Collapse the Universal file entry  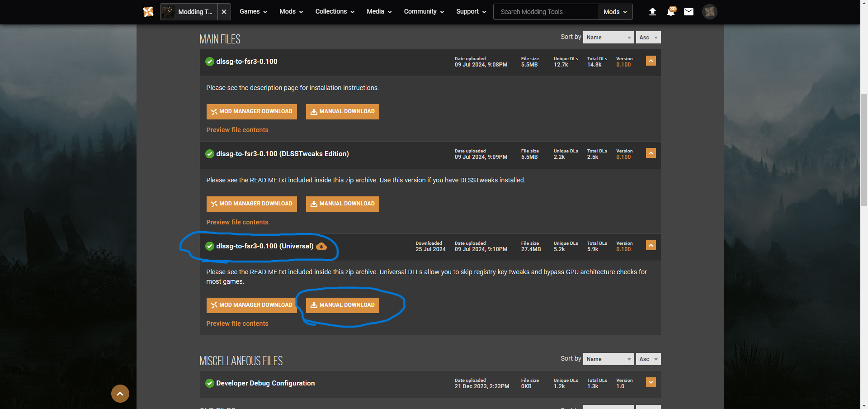pyautogui.click(x=651, y=245)
